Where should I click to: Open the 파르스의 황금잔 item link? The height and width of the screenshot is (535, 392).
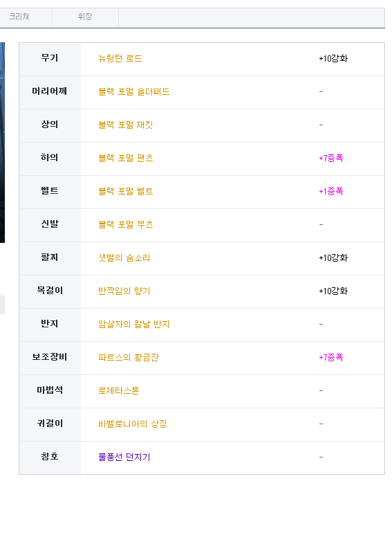pyautogui.click(x=129, y=357)
